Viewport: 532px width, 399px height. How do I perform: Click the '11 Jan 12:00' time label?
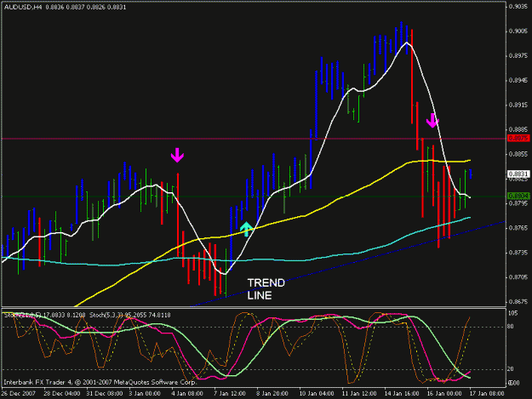point(358,394)
